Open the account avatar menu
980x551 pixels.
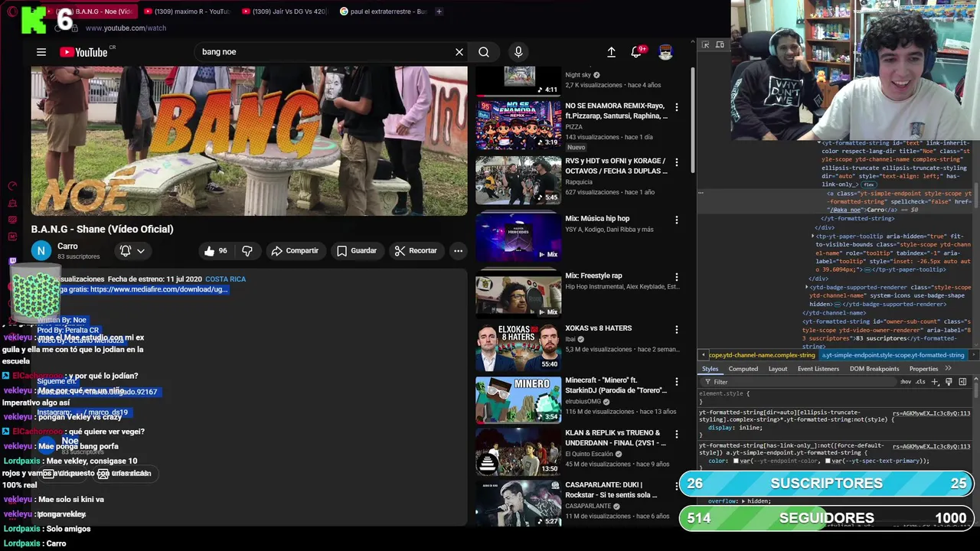665,52
